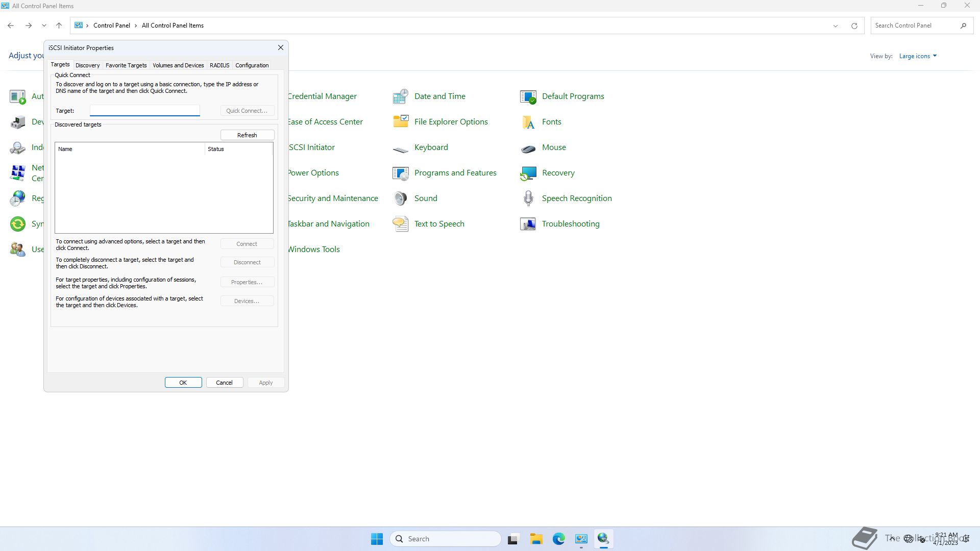The height and width of the screenshot is (551, 980).
Task: Click the Default Programs icon
Action: 528,96
